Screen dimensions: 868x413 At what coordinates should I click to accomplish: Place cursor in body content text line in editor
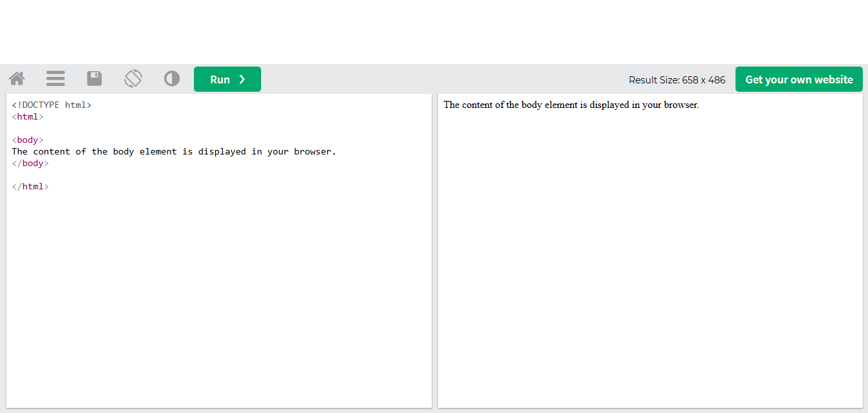coord(174,152)
